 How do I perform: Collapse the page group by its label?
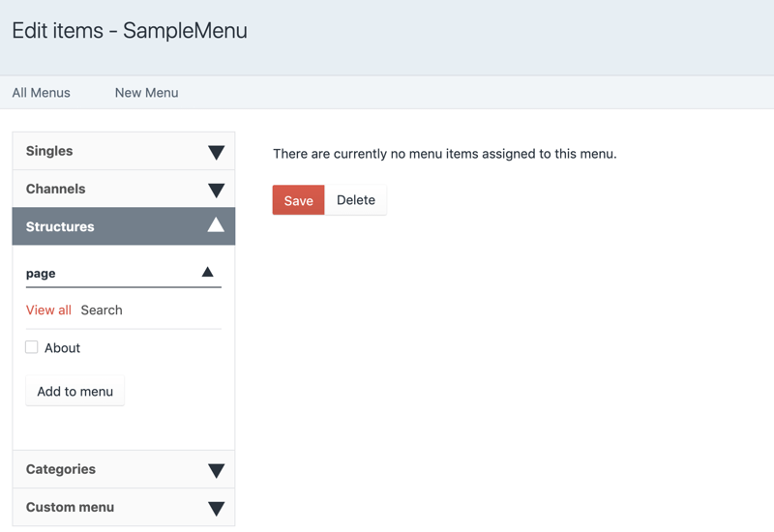pos(41,274)
